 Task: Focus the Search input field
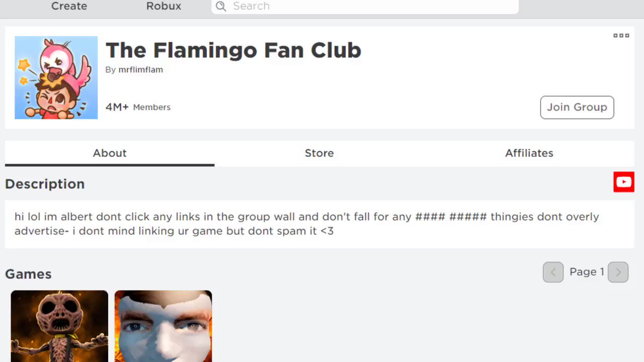[372, 6]
